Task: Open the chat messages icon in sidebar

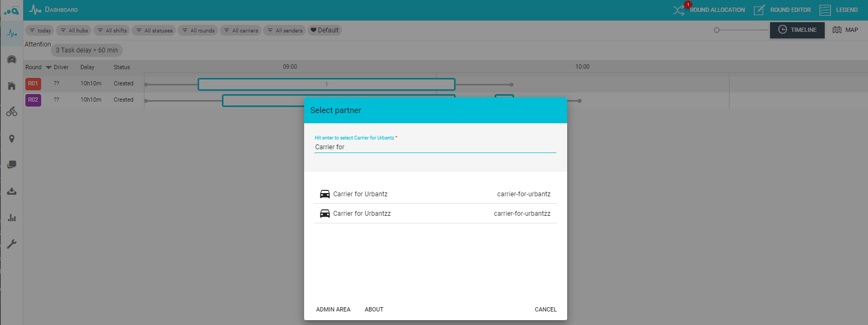Action: [11, 165]
